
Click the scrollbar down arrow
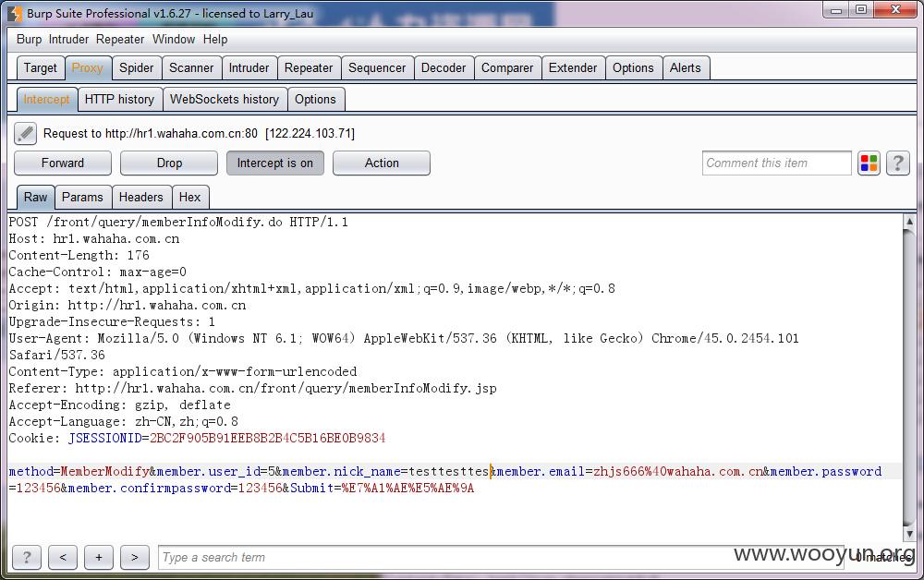point(909,534)
